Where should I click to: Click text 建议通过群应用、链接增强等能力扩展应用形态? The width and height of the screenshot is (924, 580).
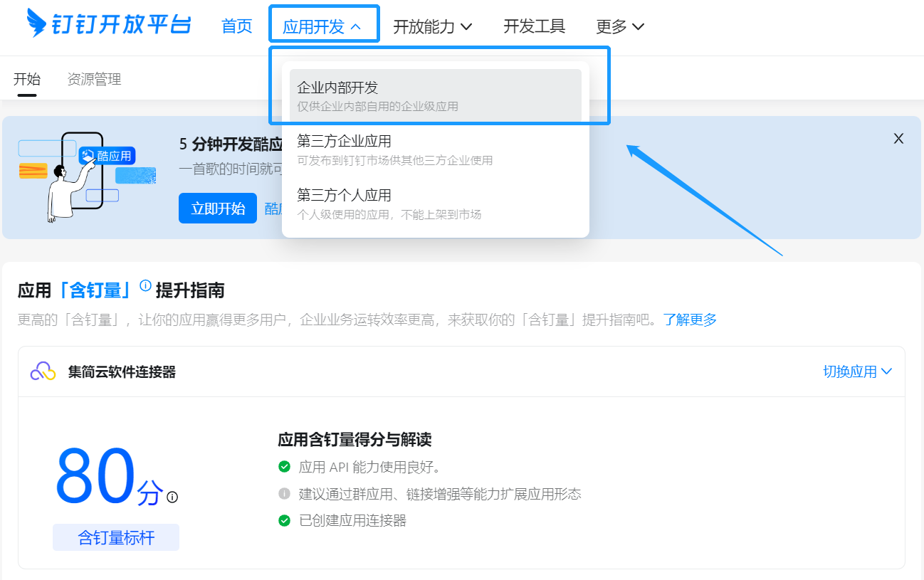point(440,494)
